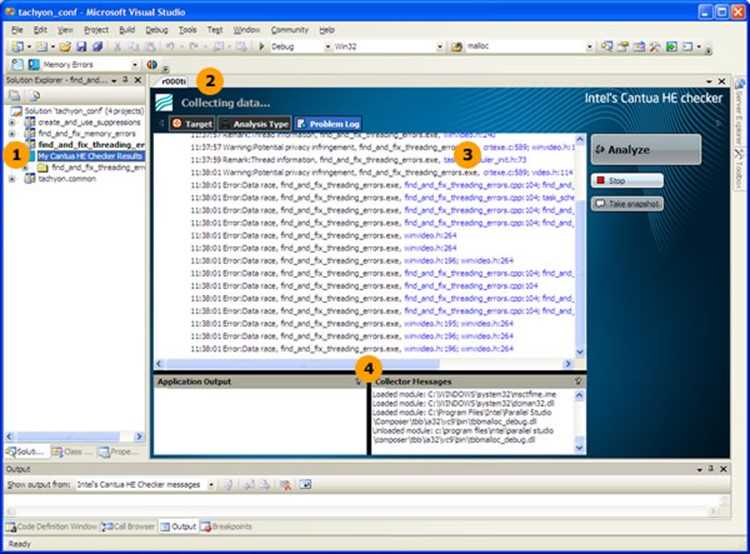
Task: Open the Code Definition Window tab
Action: (52, 526)
